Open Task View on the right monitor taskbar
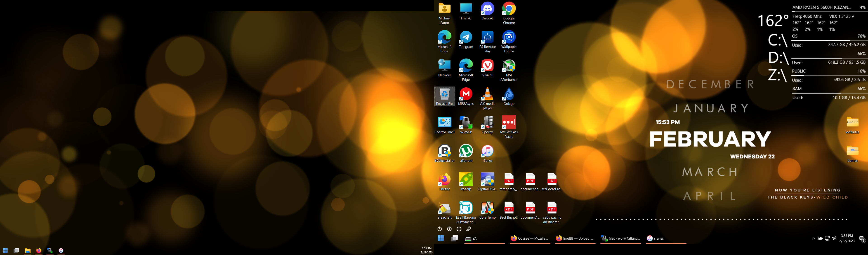868x255 pixels. pyautogui.click(x=454, y=239)
